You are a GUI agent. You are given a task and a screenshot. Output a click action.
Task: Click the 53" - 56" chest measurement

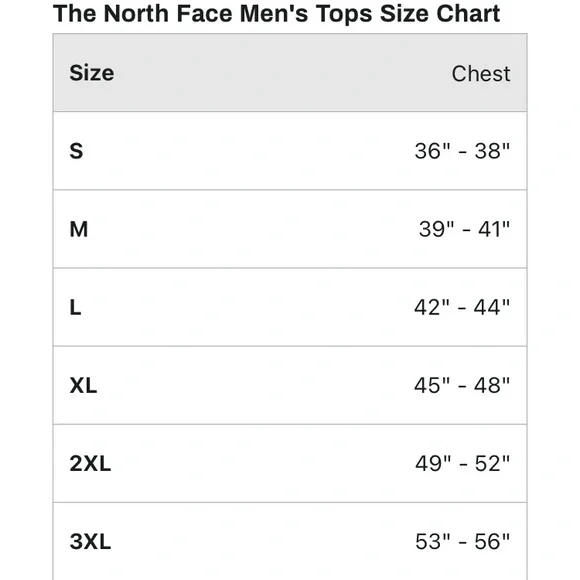tap(463, 542)
